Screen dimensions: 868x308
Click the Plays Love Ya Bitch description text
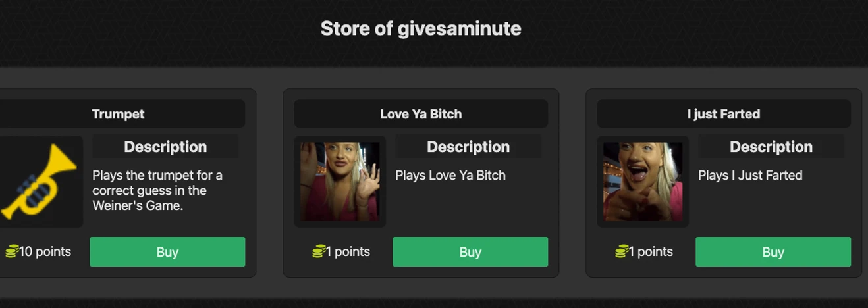450,175
